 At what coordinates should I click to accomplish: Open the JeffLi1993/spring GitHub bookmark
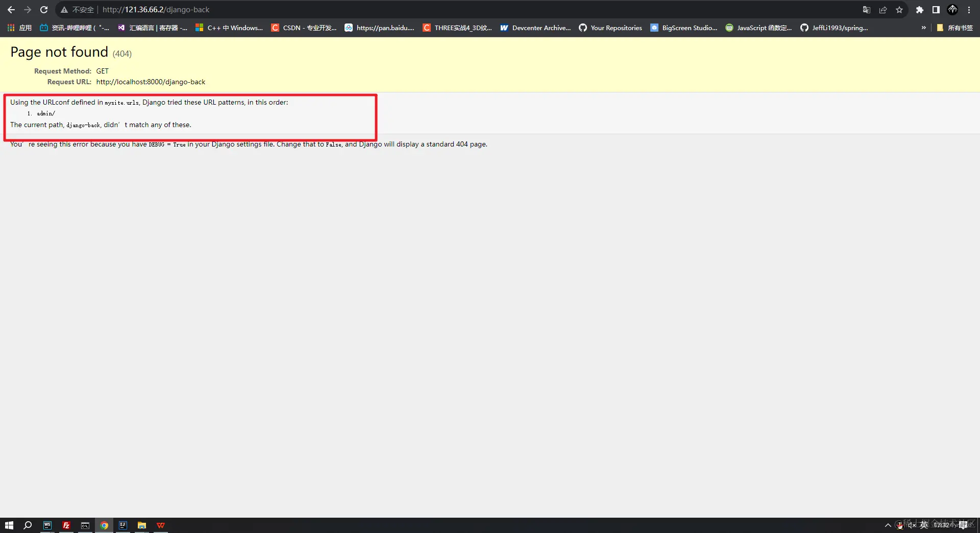point(834,28)
